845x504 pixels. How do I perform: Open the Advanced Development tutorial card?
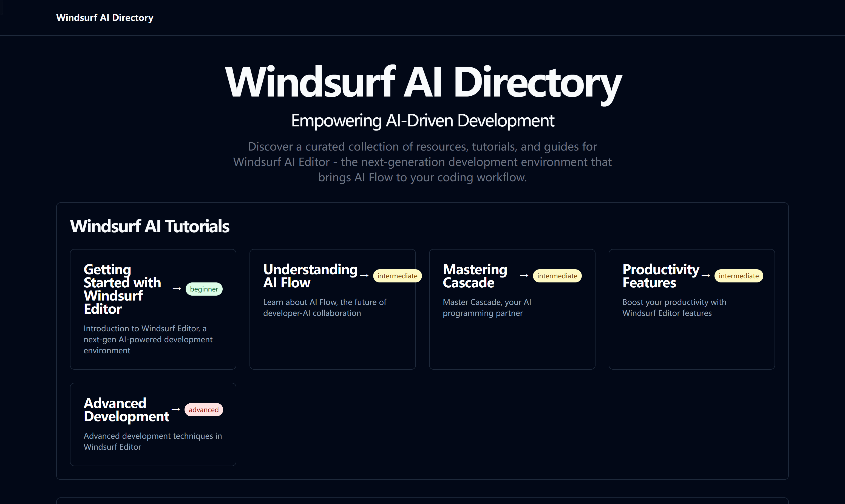point(153,424)
